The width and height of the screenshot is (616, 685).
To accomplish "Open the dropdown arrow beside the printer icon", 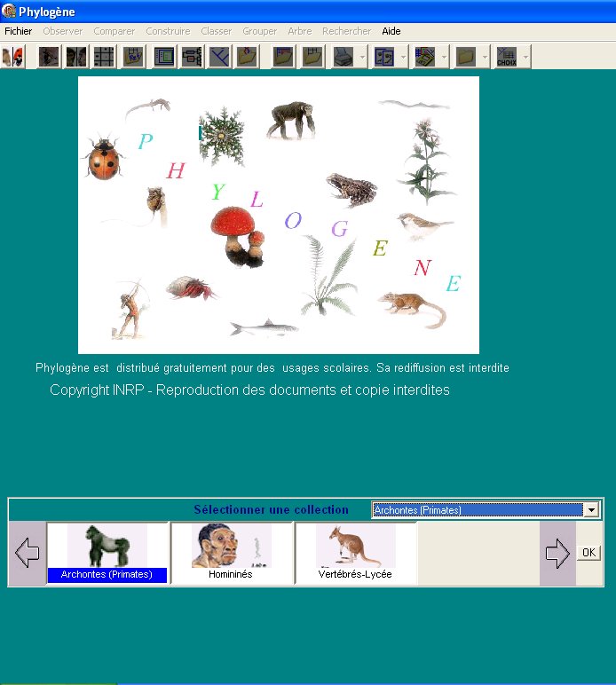I will (x=363, y=57).
